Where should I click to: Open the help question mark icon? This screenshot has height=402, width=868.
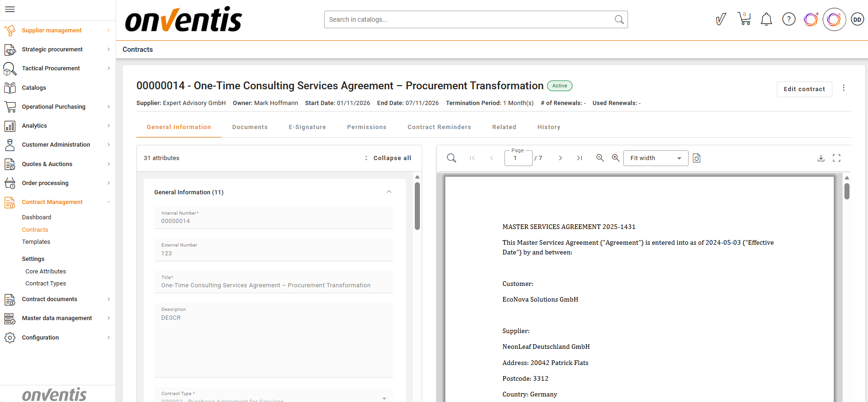[789, 19]
